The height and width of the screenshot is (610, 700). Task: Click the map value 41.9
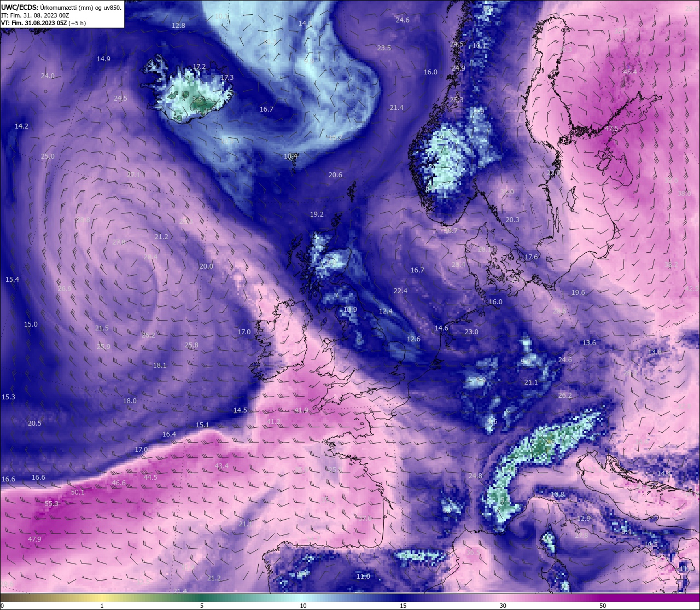click(301, 410)
